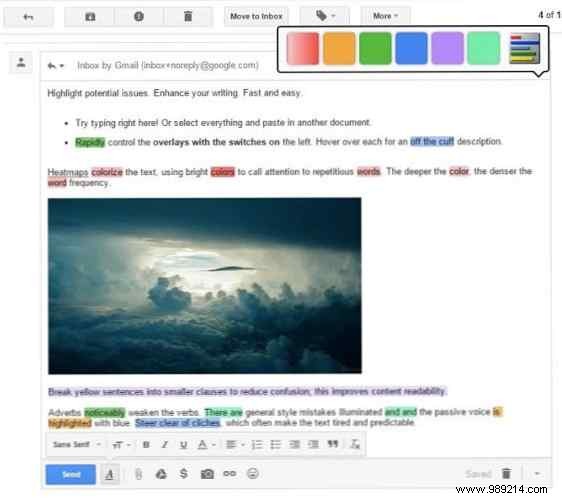This screenshot has height=498, width=562.
Task: Click the blue Send button
Action: click(x=71, y=474)
